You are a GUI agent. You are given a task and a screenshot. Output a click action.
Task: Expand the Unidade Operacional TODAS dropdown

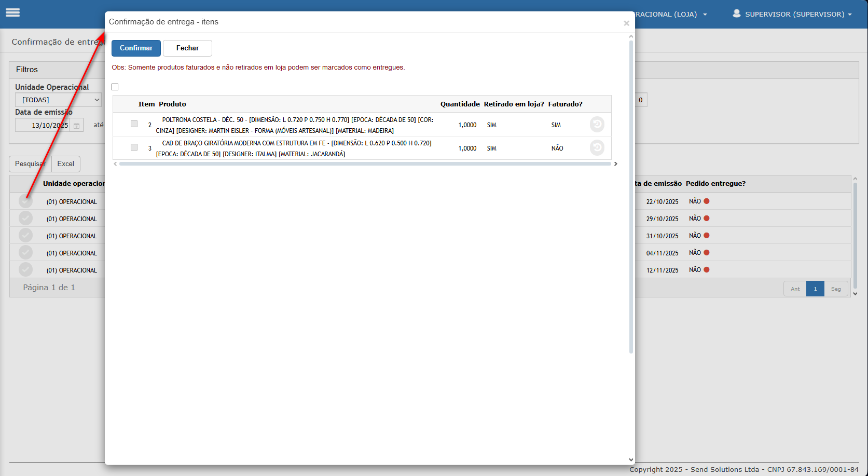pos(58,100)
